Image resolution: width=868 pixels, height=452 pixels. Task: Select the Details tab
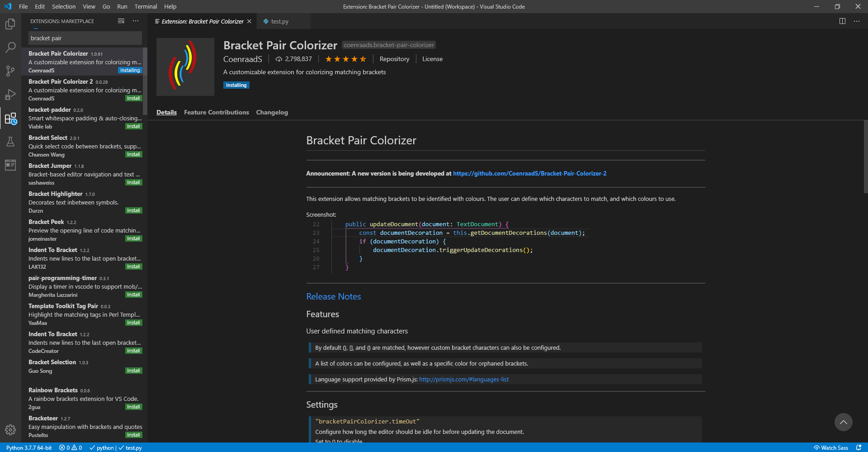pyautogui.click(x=166, y=112)
